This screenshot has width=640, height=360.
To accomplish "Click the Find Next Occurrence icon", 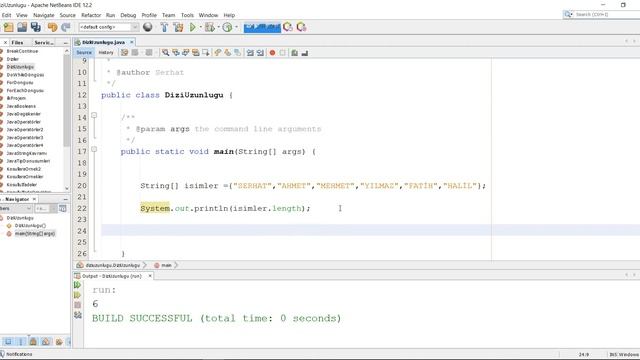I will point(186,53).
